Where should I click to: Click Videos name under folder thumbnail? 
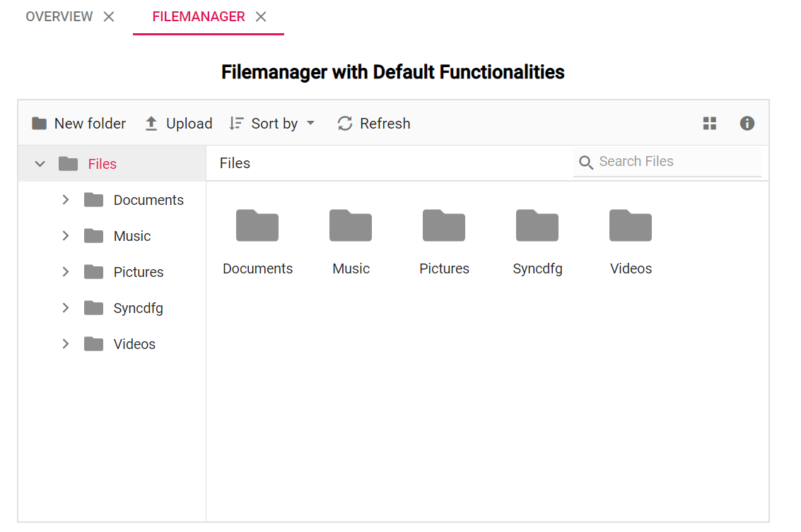[631, 268]
